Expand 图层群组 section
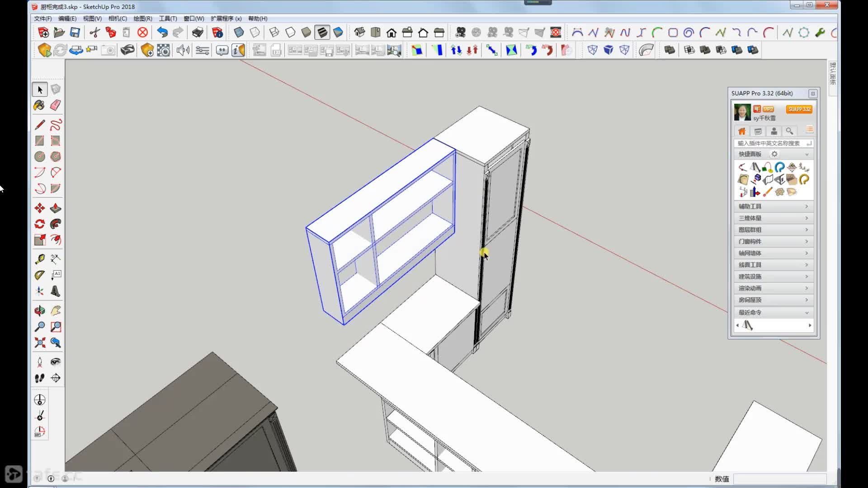This screenshot has width=868, height=488. 774,230
